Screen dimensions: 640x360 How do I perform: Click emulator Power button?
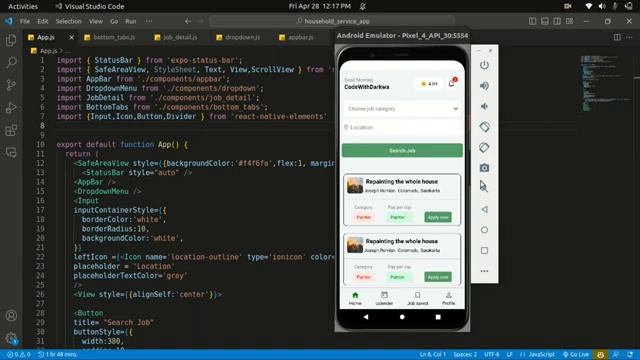(484, 65)
